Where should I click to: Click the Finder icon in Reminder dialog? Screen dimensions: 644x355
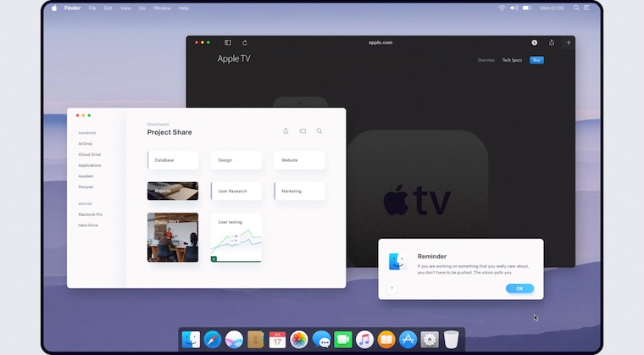[x=397, y=262]
